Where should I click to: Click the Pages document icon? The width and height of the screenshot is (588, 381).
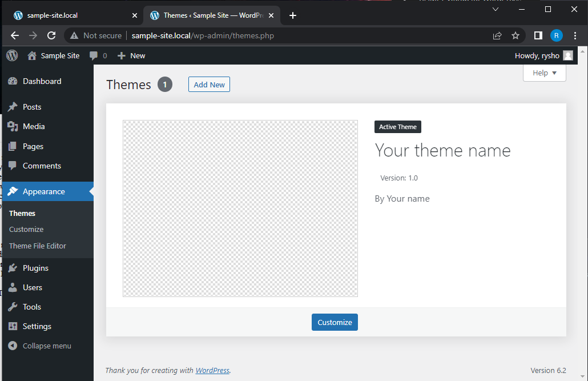tap(13, 146)
